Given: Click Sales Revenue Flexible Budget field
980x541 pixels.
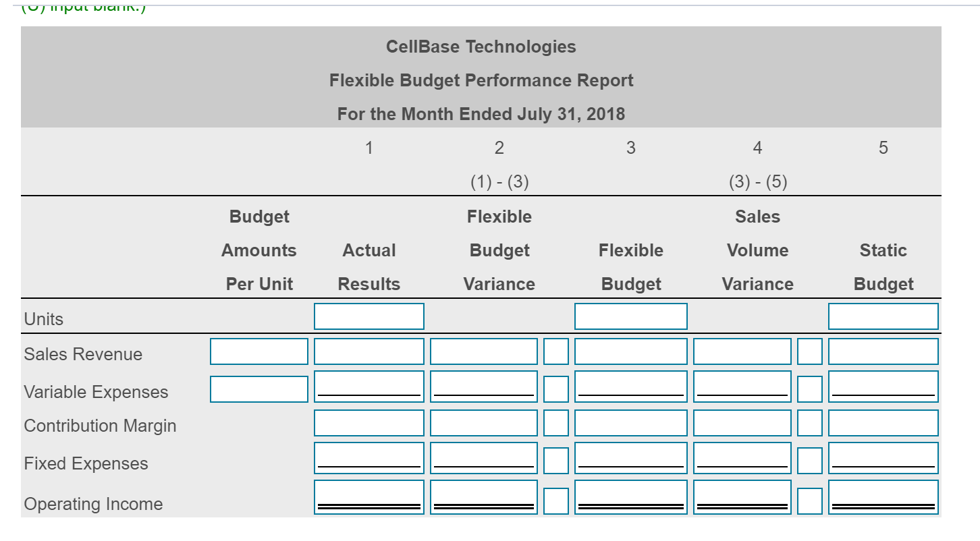Looking at the screenshot, I should (630, 351).
